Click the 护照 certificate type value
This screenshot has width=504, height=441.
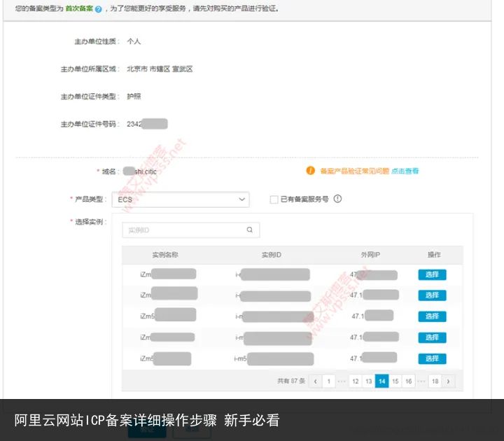click(134, 97)
